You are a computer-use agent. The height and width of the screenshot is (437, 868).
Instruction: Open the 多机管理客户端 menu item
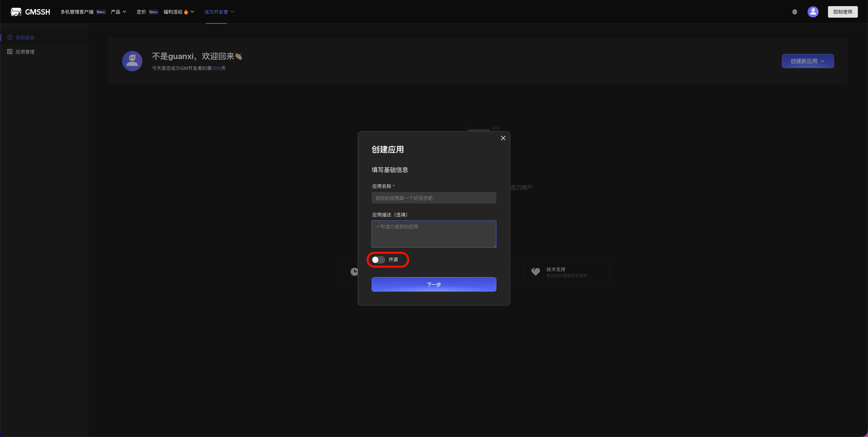tap(77, 12)
